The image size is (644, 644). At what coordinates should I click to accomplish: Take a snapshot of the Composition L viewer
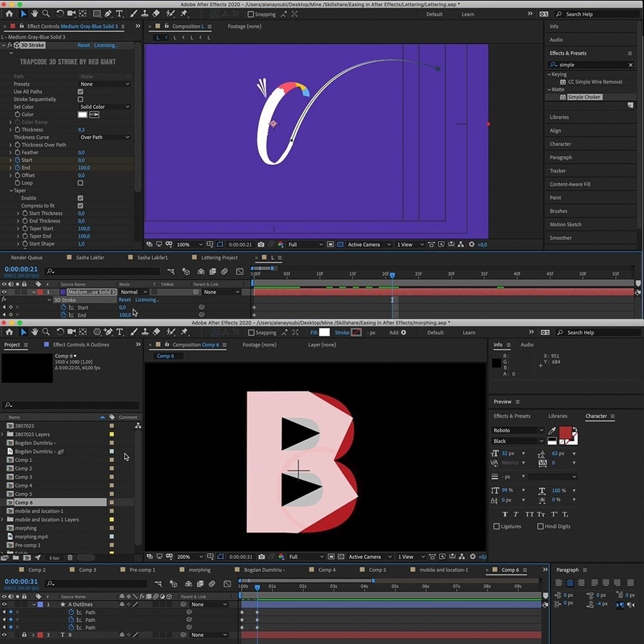[261, 244]
